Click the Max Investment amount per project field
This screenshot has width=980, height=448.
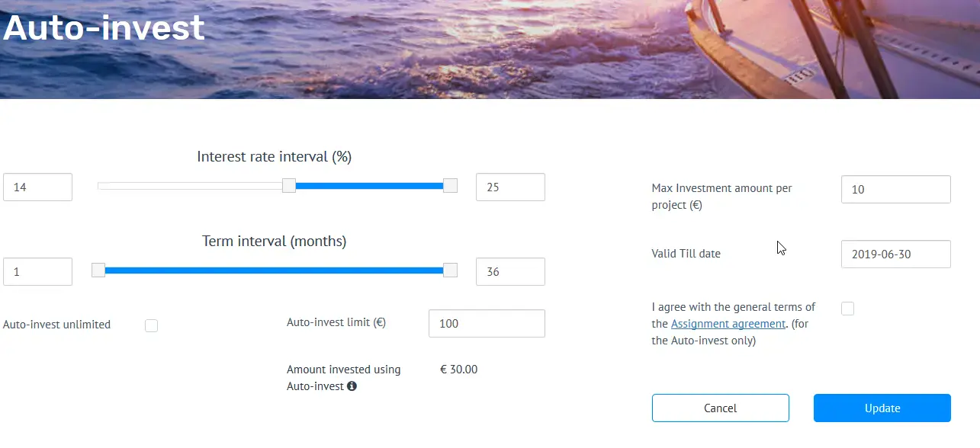[896, 190]
